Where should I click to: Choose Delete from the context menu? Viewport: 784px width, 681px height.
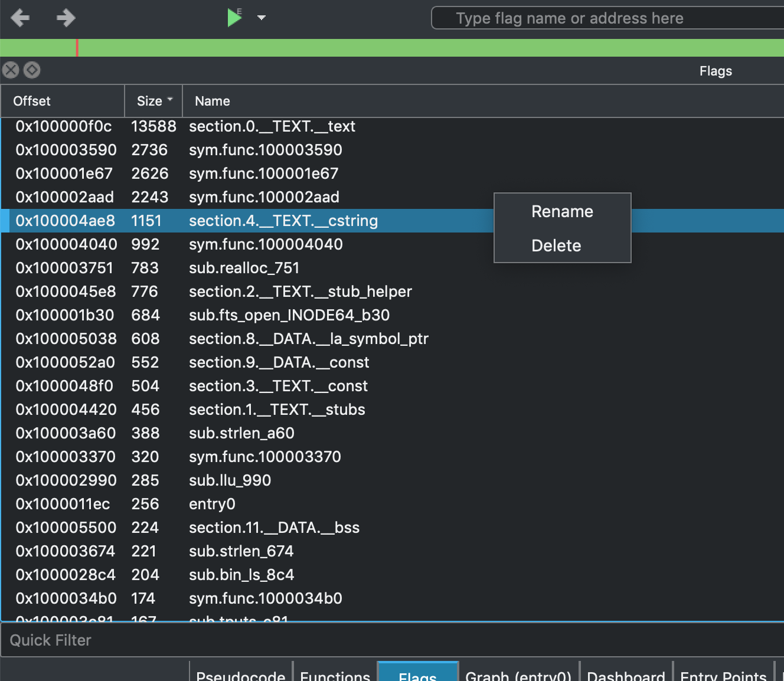tap(556, 245)
